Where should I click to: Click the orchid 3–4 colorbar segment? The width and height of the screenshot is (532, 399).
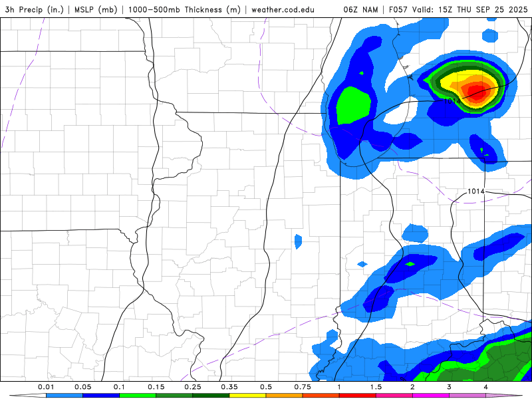[467, 396]
